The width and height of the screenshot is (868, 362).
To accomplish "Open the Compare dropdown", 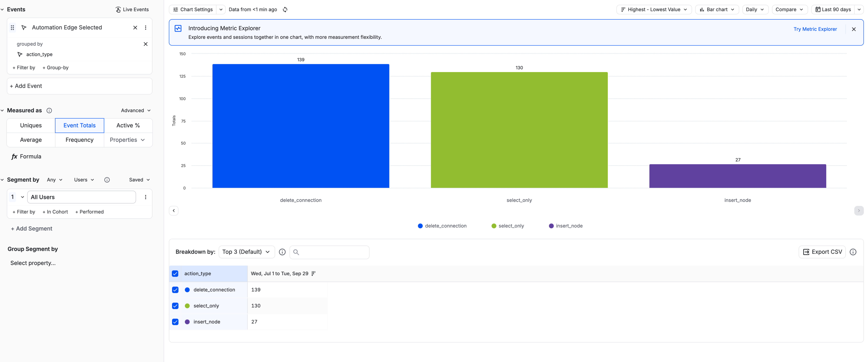I will pyautogui.click(x=789, y=9).
